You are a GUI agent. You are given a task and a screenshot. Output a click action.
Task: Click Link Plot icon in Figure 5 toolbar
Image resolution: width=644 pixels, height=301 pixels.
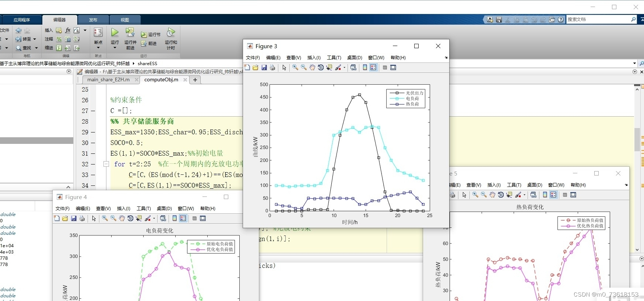click(x=534, y=195)
